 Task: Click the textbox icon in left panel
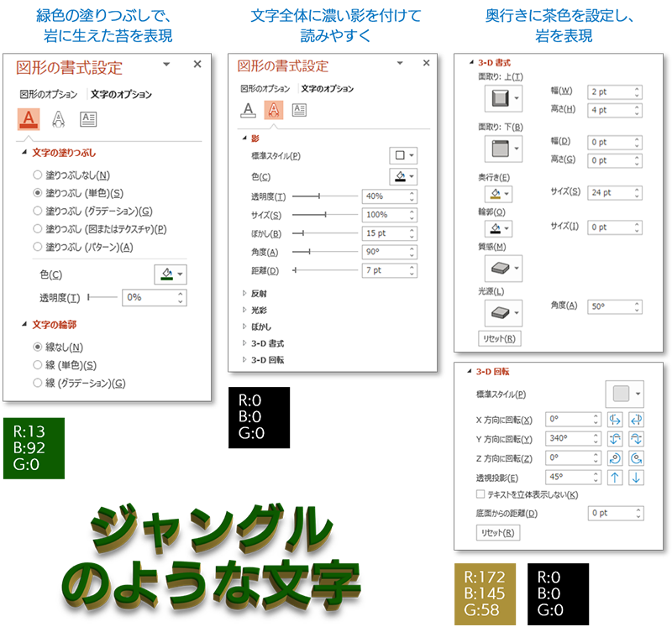point(88,119)
